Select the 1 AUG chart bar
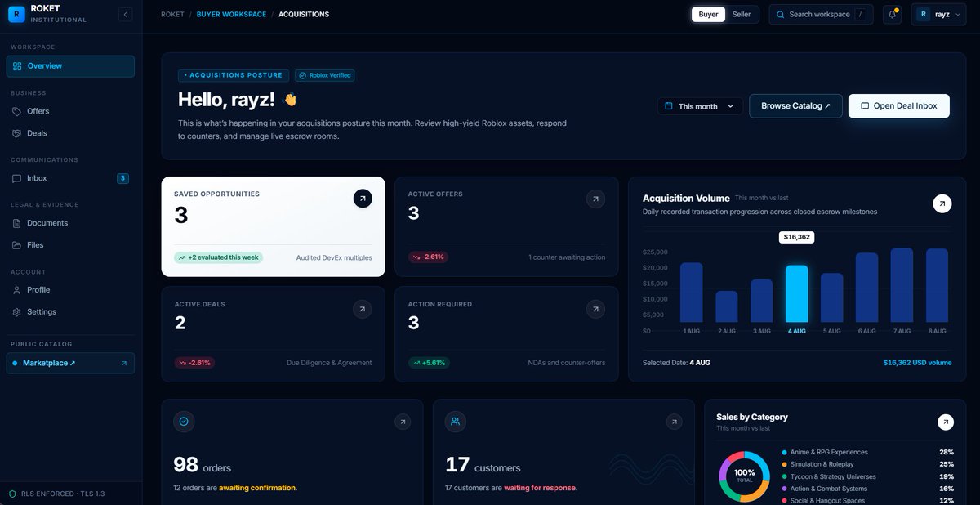 pyautogui.click(x=691, y=293)
